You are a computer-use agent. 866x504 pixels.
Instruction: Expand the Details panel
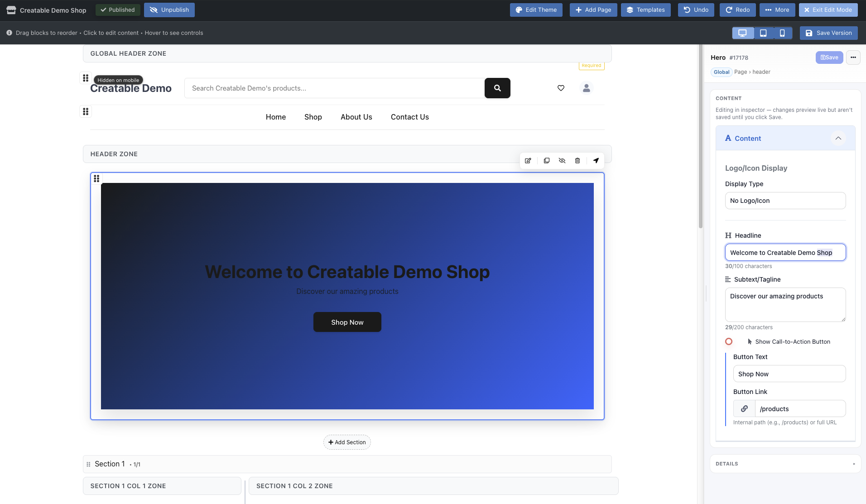tap(785, 463)
